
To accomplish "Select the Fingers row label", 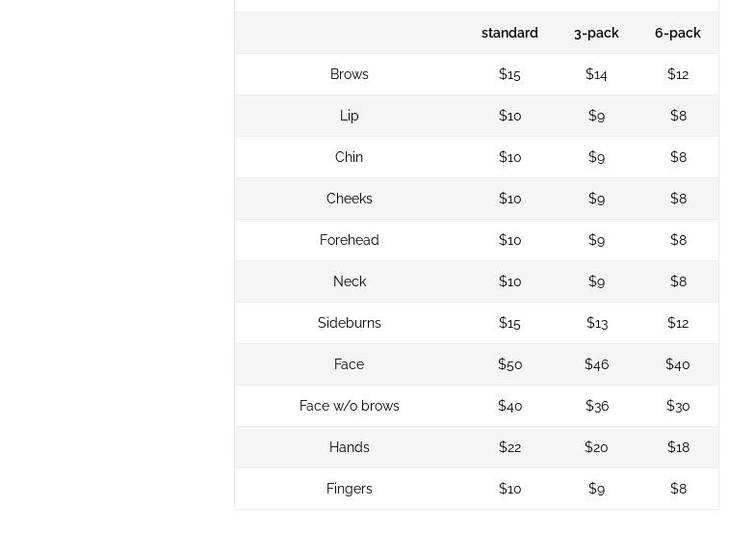I will 349,489.
